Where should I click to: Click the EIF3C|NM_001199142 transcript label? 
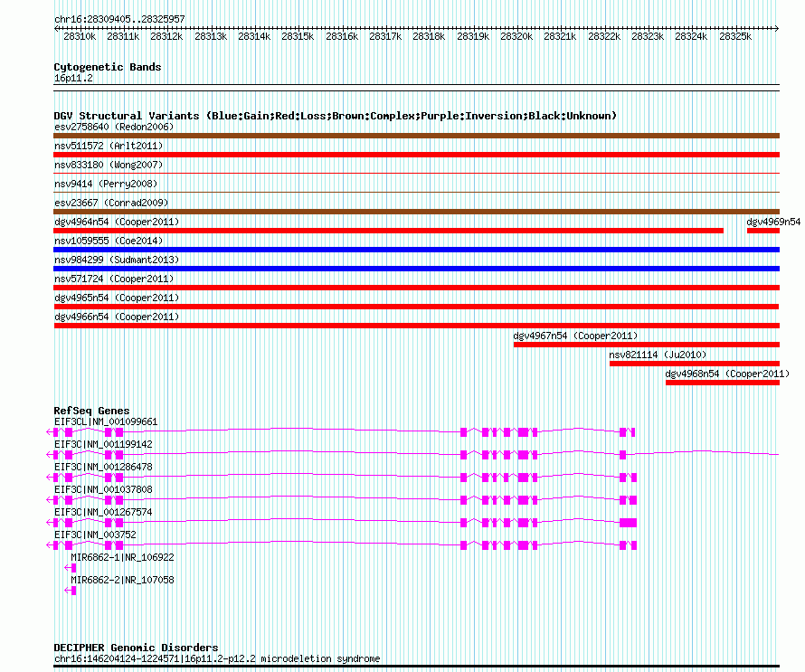click(103, 445)
